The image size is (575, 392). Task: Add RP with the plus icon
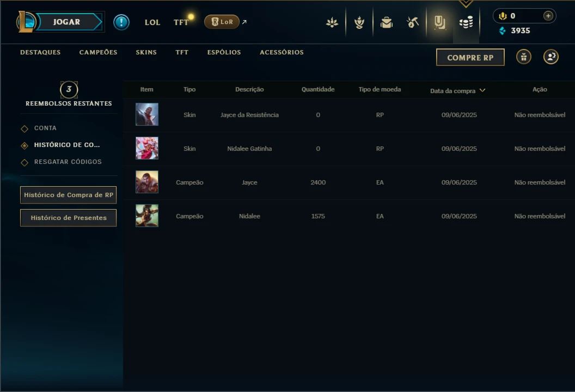tap(548, 16)
